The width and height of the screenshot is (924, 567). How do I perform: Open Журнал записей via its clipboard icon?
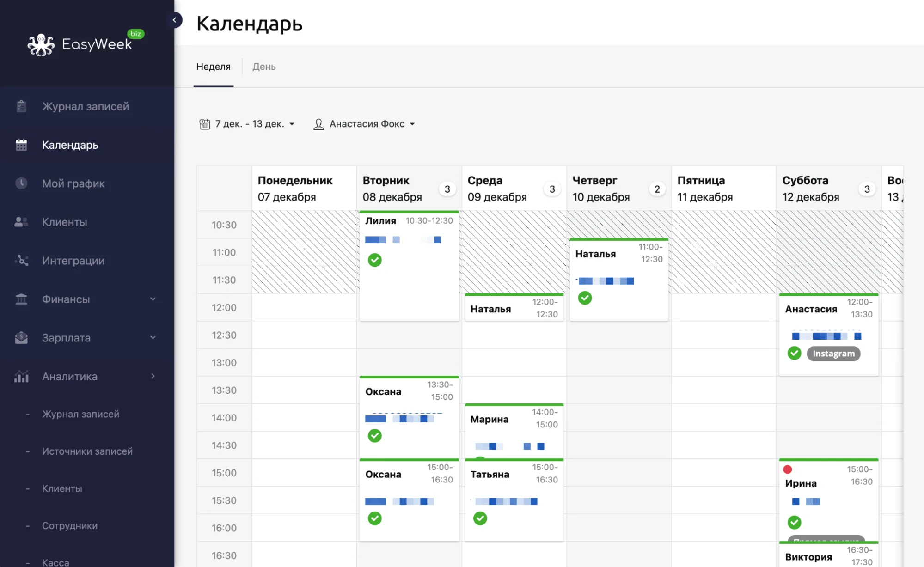coord(21,106)
